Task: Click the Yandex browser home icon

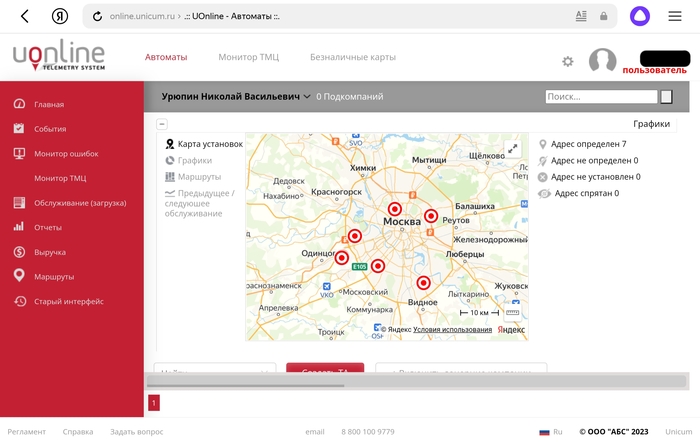Action: [60, 17]
